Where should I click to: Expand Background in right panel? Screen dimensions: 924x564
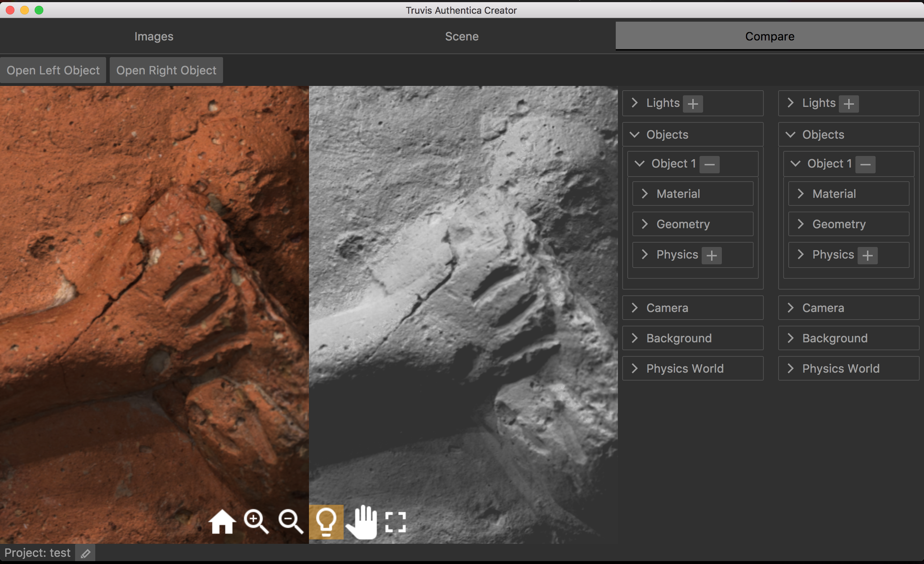pyautogui.click(x=849, y=338)
